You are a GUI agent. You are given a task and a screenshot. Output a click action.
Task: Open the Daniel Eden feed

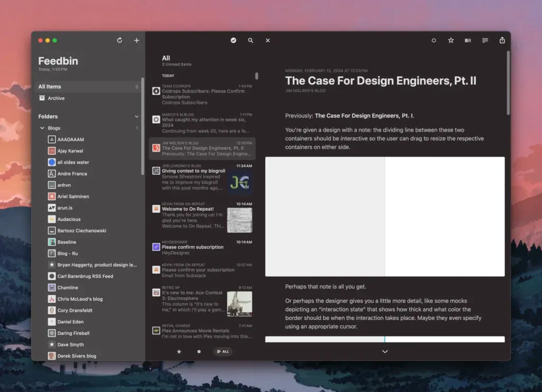click(93, 322)
